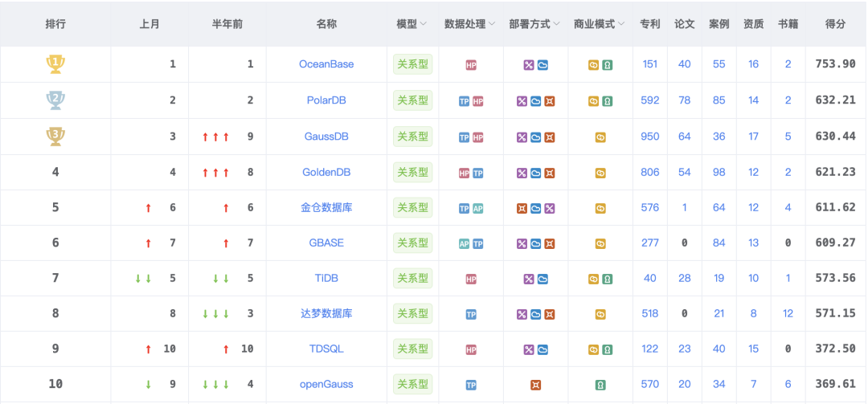Click the orange deployment icon in openGauss row
Image resolution: width=868 pixels, height=404 pixels.
click(535, 386)
